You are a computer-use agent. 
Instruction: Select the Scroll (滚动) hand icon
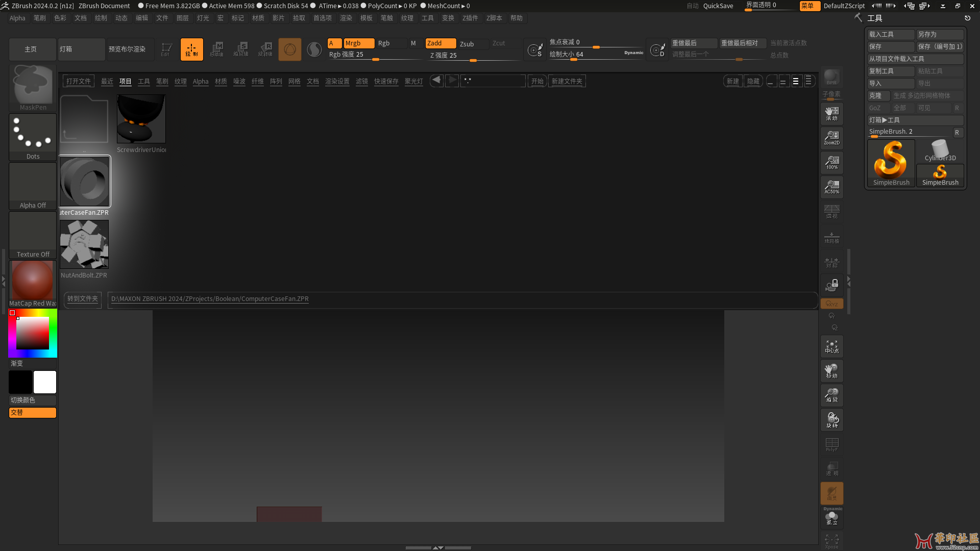pos(831,113)
